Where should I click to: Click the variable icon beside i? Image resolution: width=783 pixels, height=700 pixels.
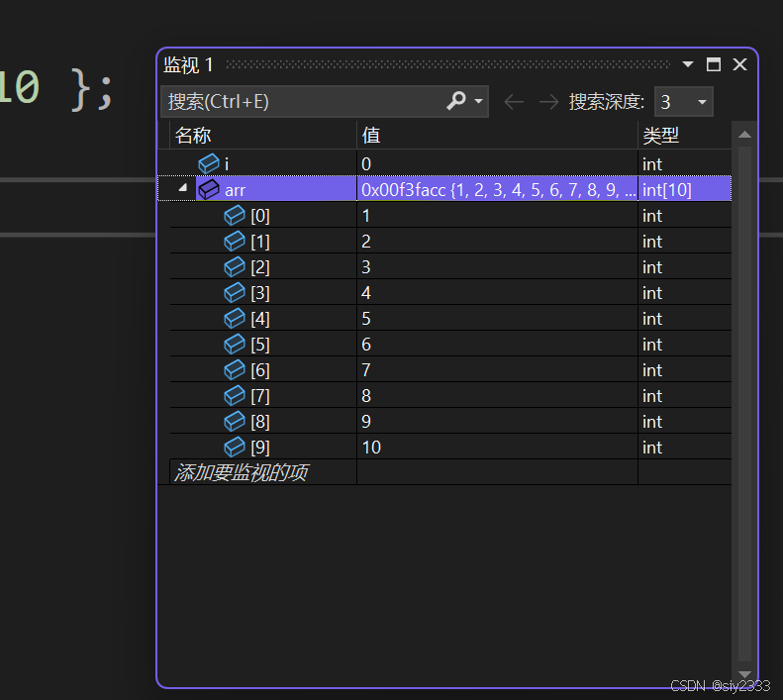point(209,163)
